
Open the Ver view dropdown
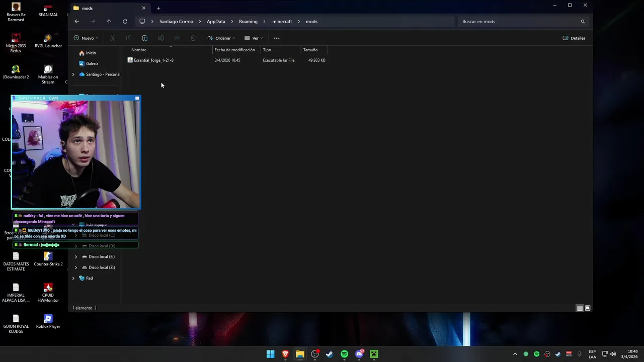point(254,38)
